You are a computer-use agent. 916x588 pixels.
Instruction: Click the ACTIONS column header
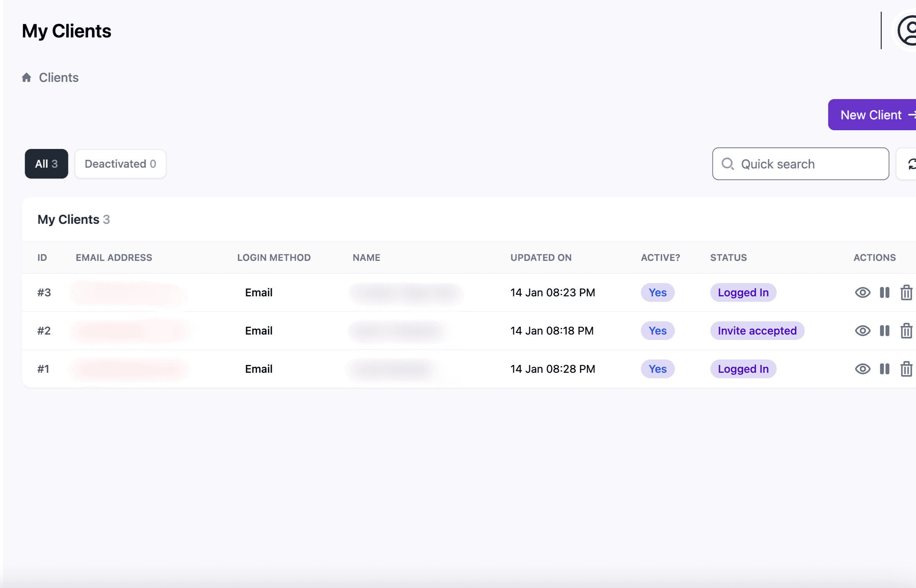pos(875,257)
